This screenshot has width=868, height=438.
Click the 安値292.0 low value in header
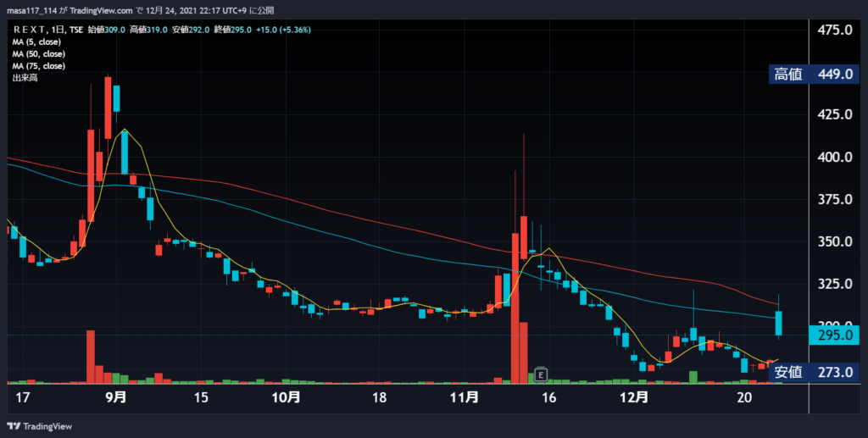pyautogui.click(x=191, y=30)
